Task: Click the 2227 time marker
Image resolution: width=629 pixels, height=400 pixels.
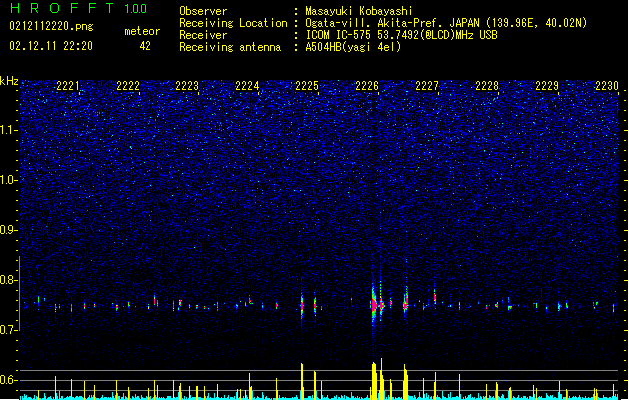Action: (x=427, y=85)
